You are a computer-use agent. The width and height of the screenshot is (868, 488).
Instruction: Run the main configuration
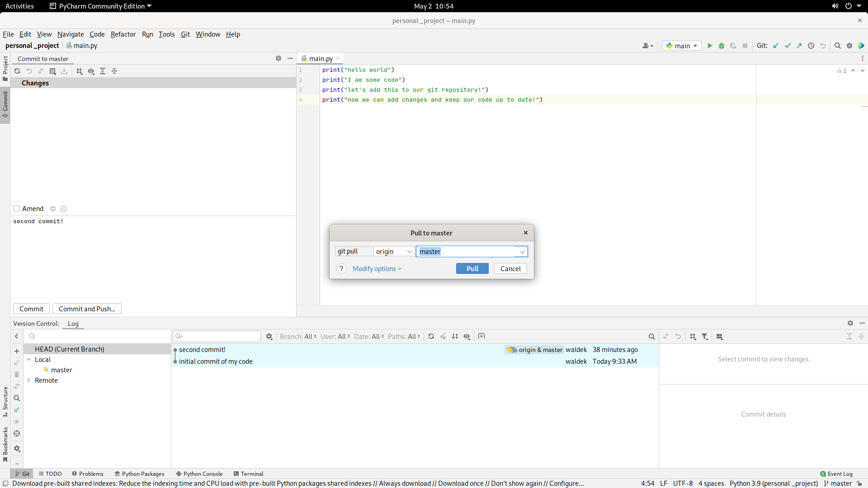click(x=710, y=46)
